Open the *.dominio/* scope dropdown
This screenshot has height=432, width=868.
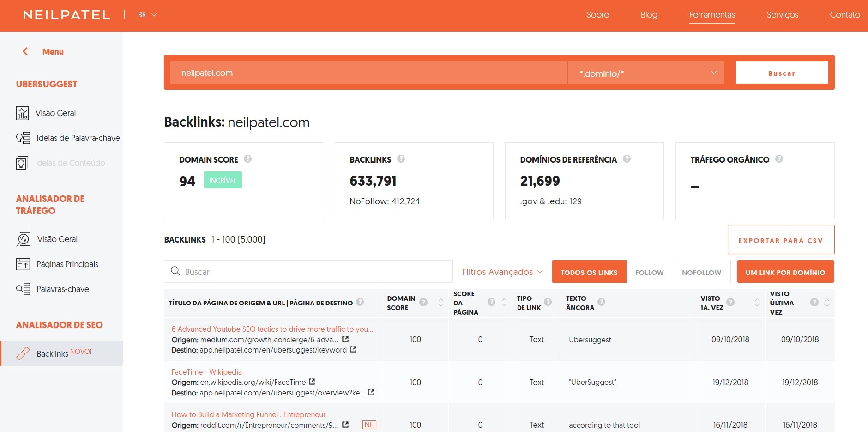point(645,73)
